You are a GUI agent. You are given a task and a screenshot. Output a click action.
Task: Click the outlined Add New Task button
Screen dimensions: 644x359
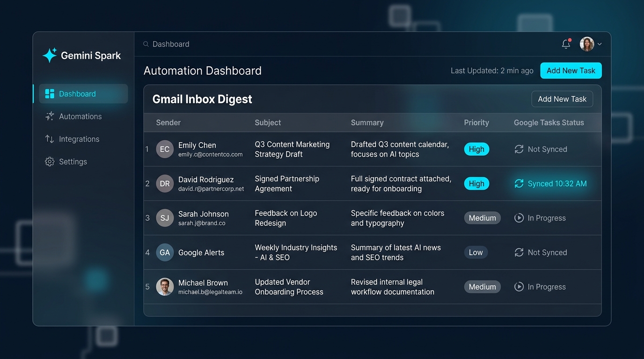coord(562,99)
